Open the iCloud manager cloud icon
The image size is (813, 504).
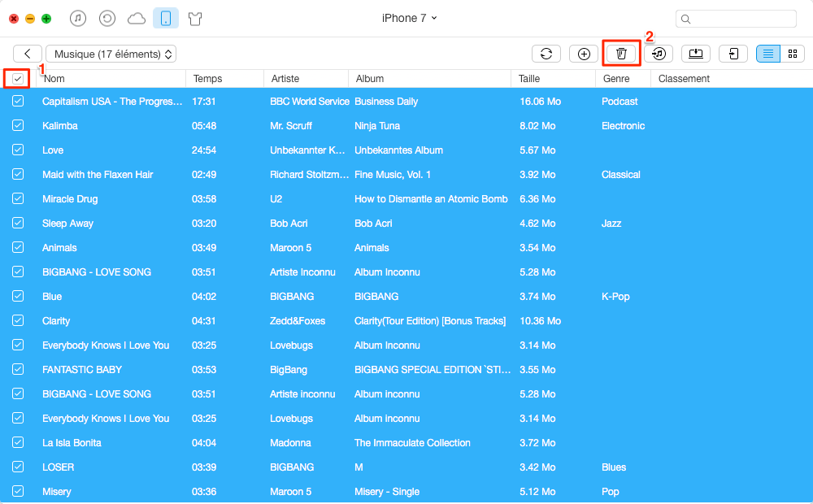137,19
